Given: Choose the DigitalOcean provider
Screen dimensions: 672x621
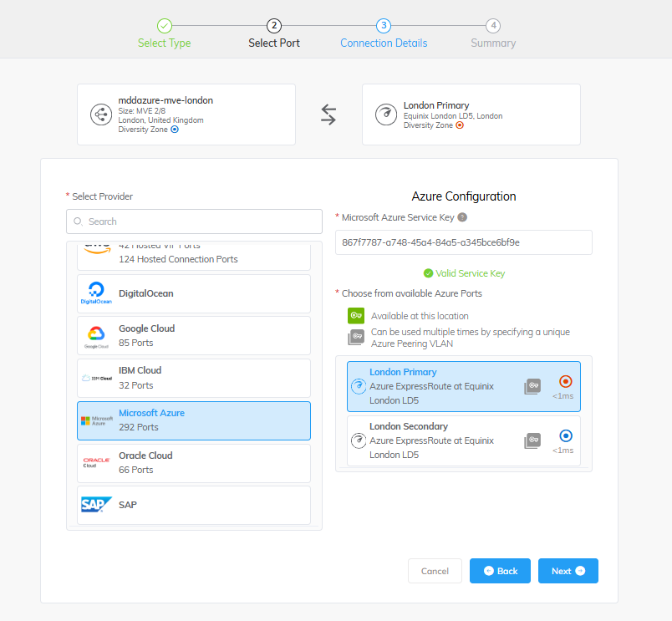Looking at the screenshot, I should [x=194, y=293].
